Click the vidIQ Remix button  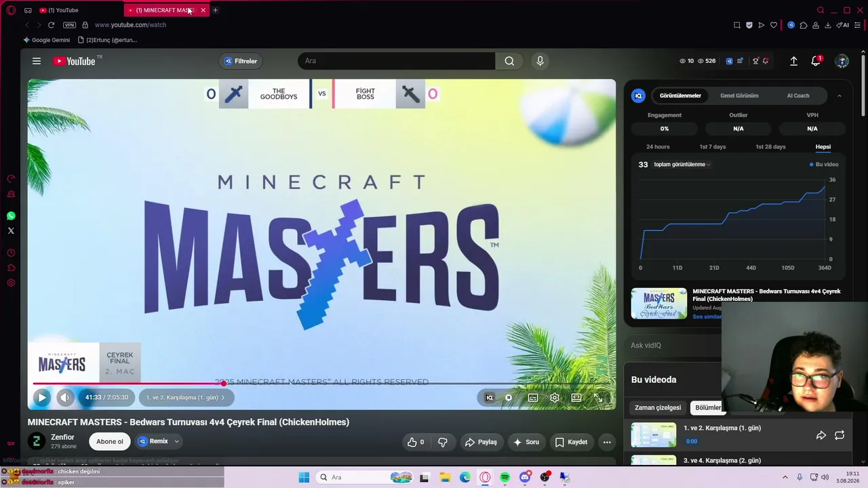pos(154,441)
